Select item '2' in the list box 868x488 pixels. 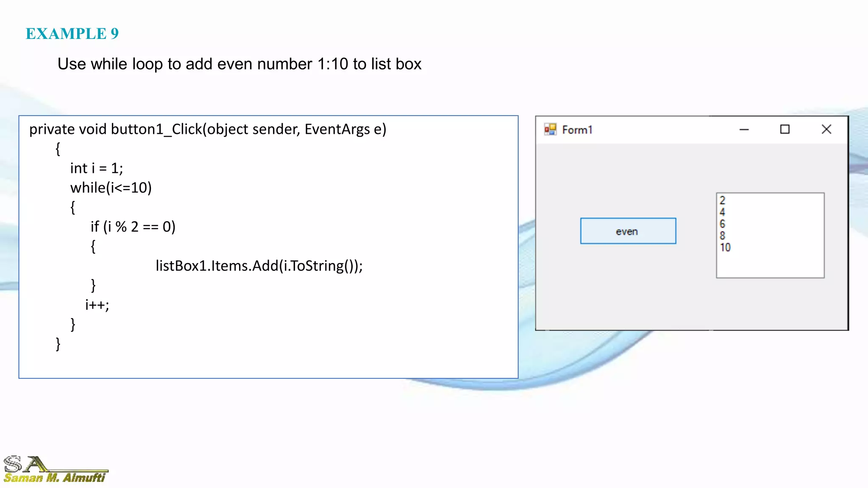coord(723,200)
